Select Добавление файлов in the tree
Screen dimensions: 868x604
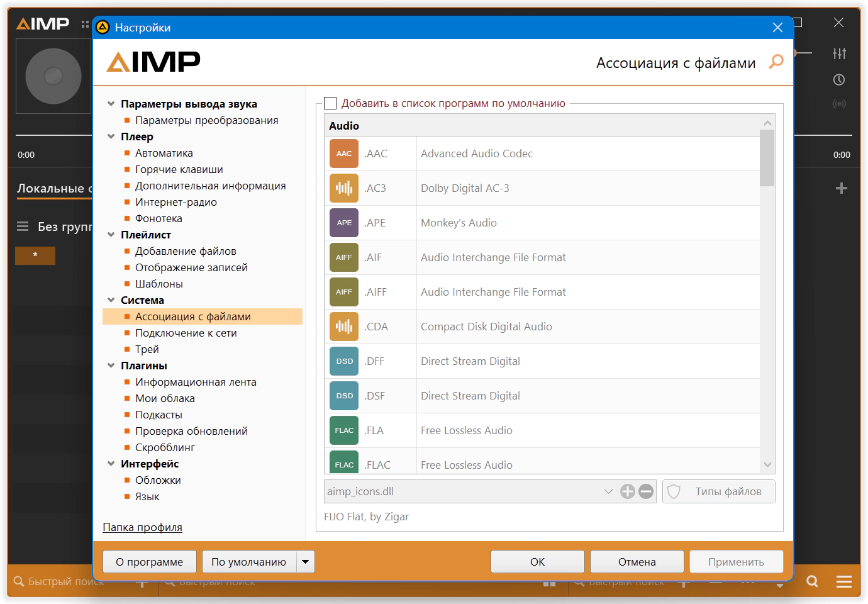[186, 251]
